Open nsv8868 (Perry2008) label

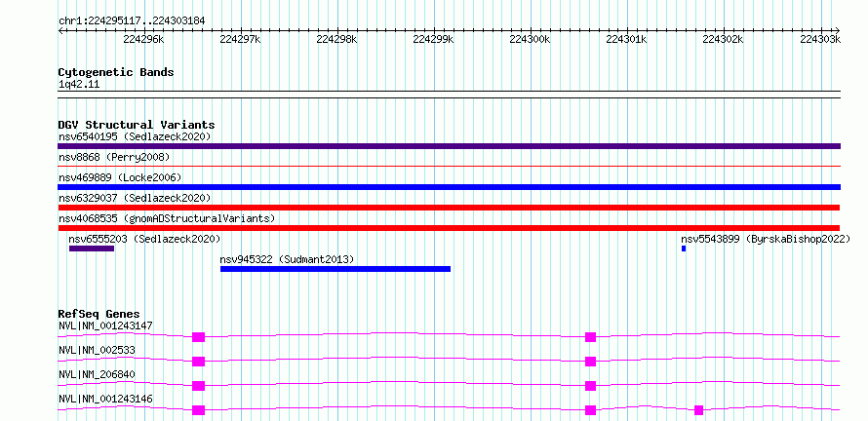click(114, 157)
